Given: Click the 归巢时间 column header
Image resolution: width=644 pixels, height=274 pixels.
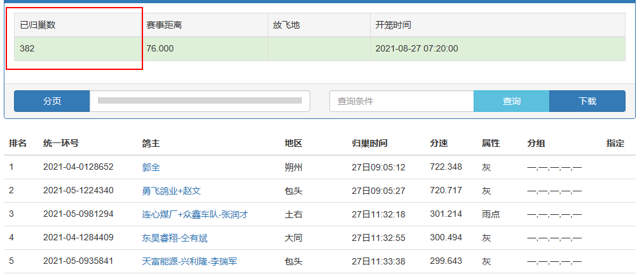Looking at the screenshot, I should pos(369,144).
